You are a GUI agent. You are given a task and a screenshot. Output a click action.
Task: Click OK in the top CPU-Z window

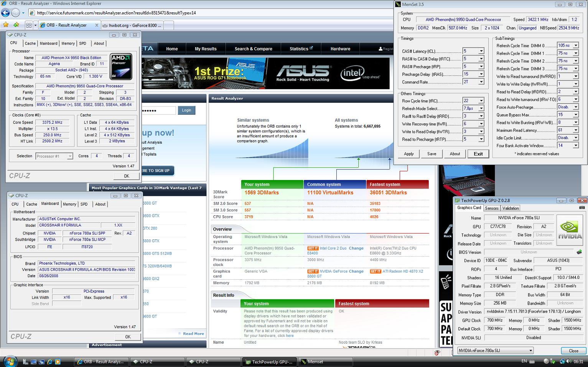click(x=127, y=176)
